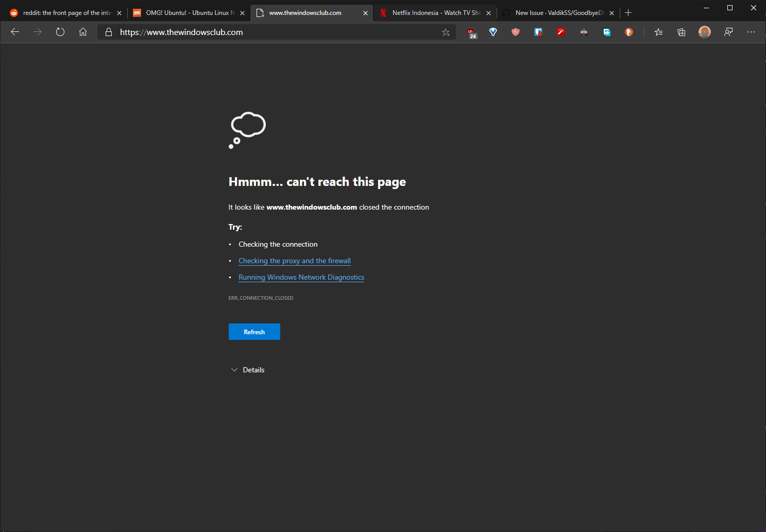The image size is (766, 532).
Task: Minimize the browser window
Action: [706, 8]
